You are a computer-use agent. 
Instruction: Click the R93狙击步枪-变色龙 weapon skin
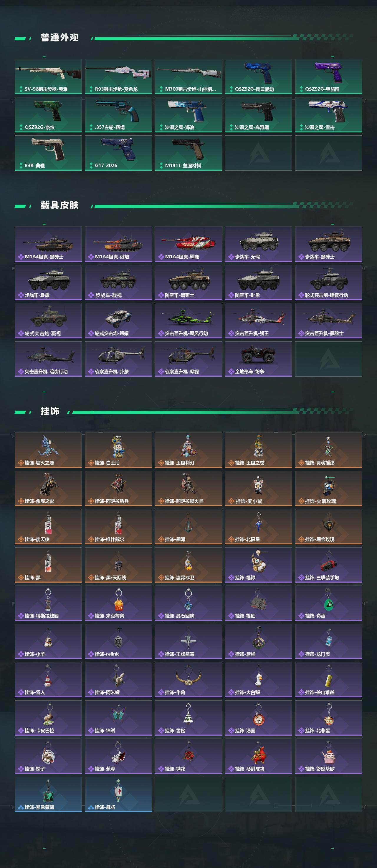(118, 77)
